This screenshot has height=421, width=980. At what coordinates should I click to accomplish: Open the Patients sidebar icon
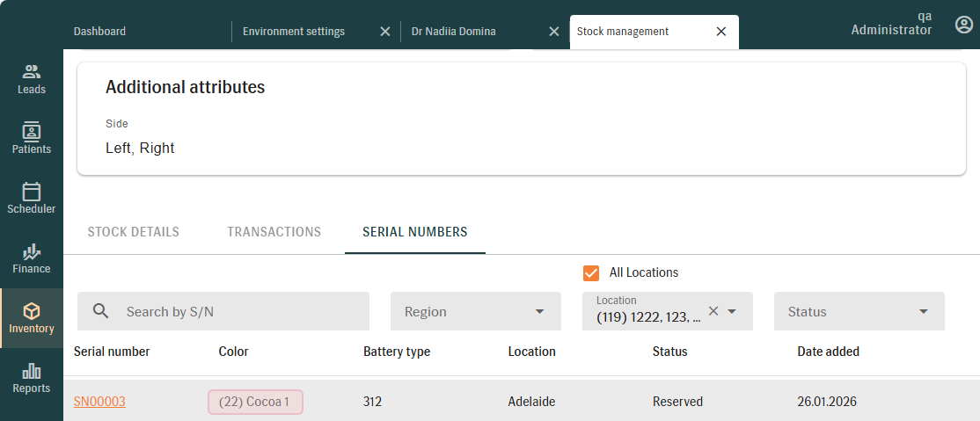point(32,132)
